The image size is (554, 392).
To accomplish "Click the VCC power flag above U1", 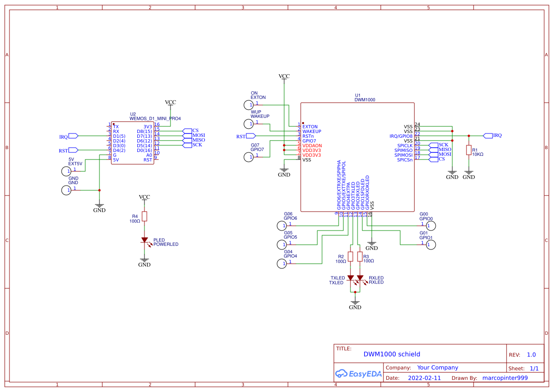I will (x=284, y=77).
